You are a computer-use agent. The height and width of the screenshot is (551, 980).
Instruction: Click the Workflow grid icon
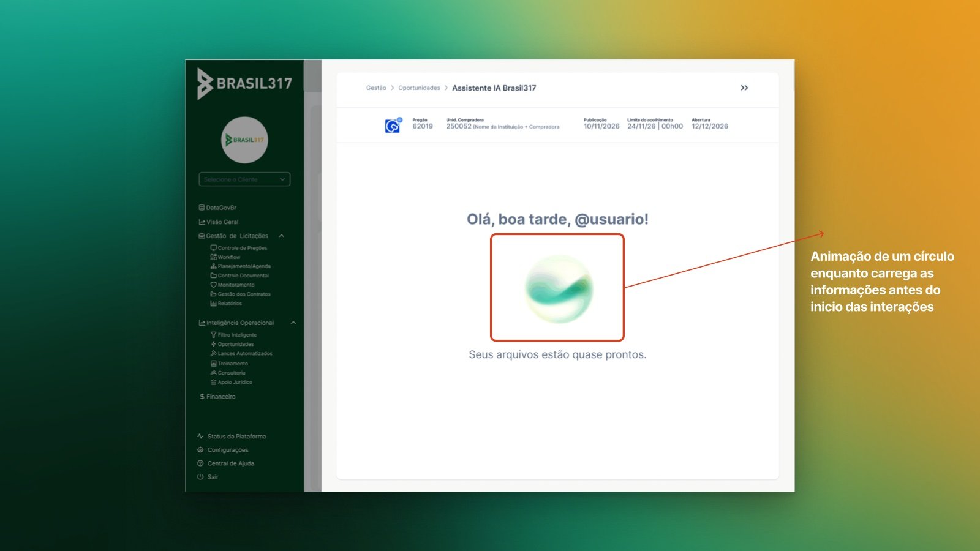(x=214, y=257)
